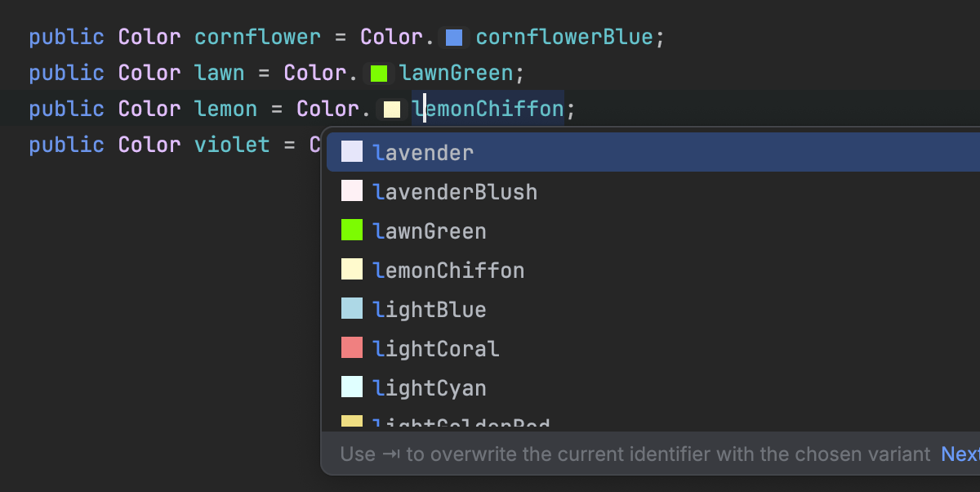
Task: Click the lemonChiffon color icon in the completion list
Action: coord(352,270)
